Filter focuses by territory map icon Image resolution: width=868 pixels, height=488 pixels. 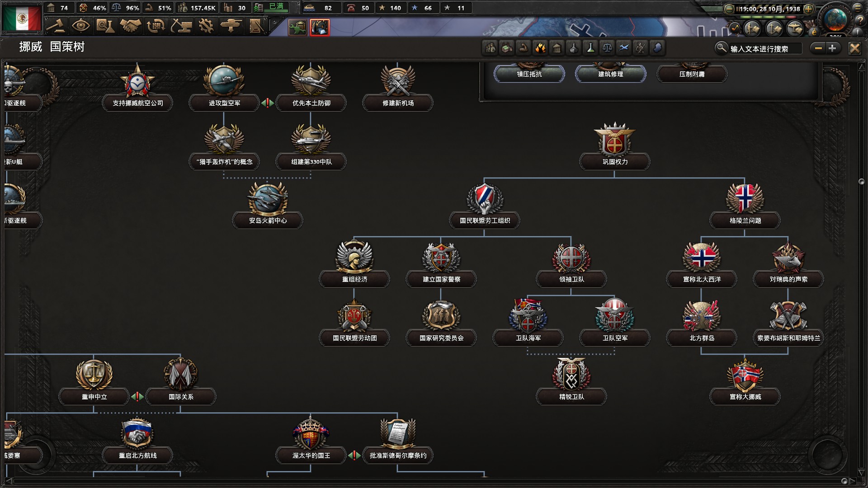coord(658,47)
